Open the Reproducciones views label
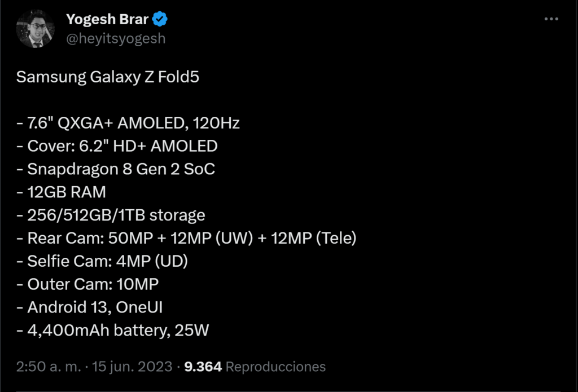 click(x=275, y=367)
